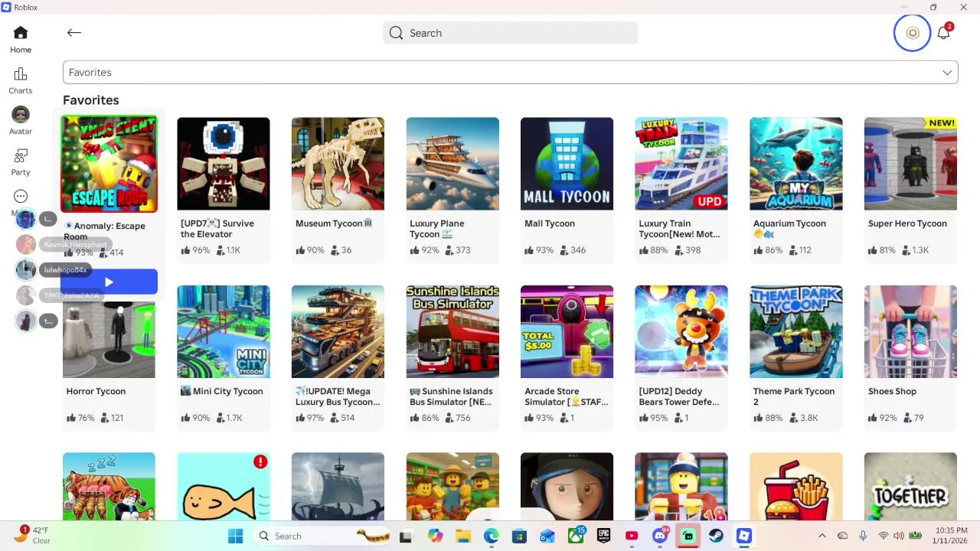Click the 'Museum Tycoon' title text

[x=334, y=223]
